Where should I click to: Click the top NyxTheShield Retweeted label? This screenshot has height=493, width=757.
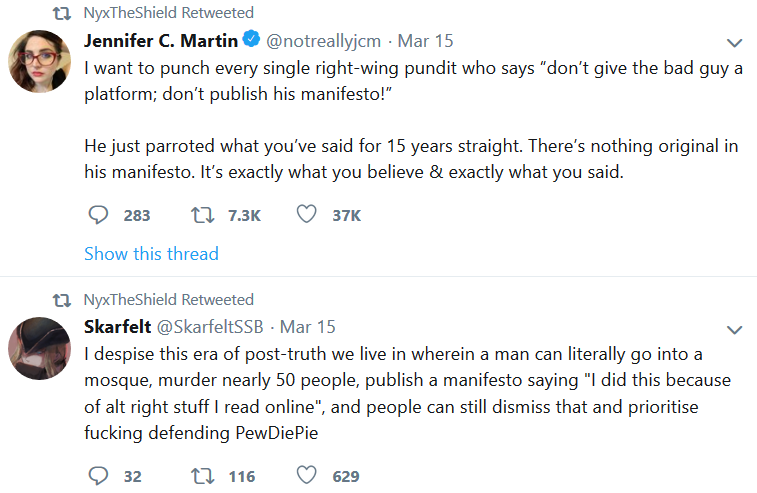pos(168,13)
